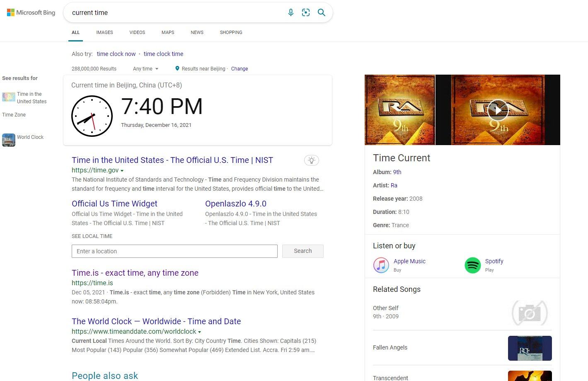Open Official Us Time Widget link
588x381 pixels.
pos(114,204)
